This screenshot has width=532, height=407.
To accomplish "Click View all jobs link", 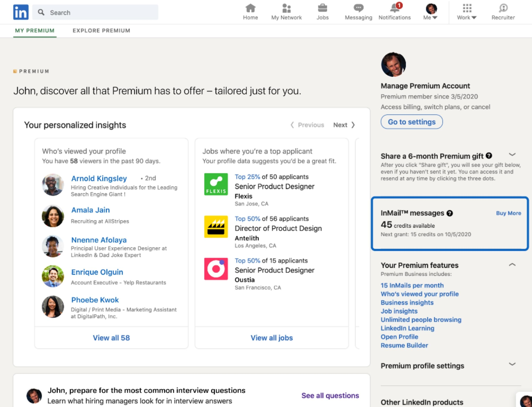I will pos(271,338).
